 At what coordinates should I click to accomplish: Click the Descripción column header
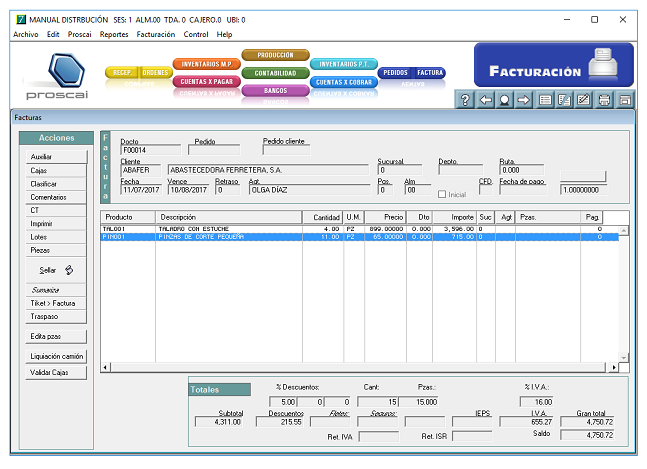coord(228,217)
